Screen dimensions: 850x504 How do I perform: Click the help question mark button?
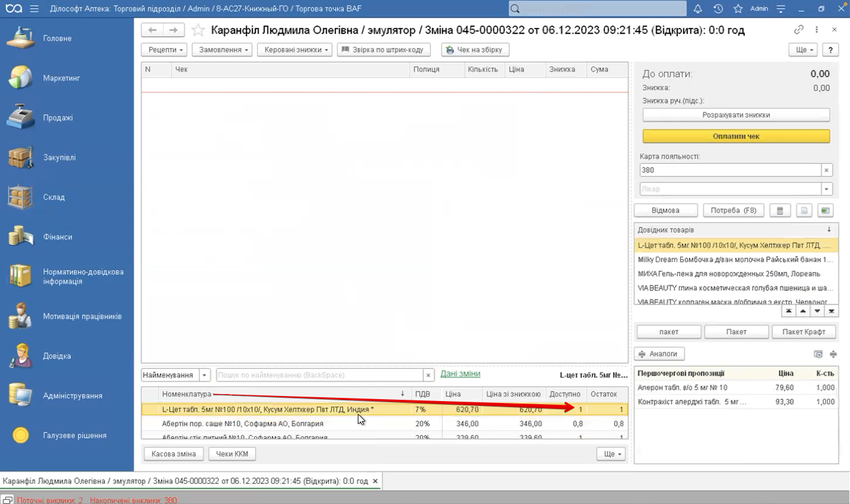click(x=830, y=50)
